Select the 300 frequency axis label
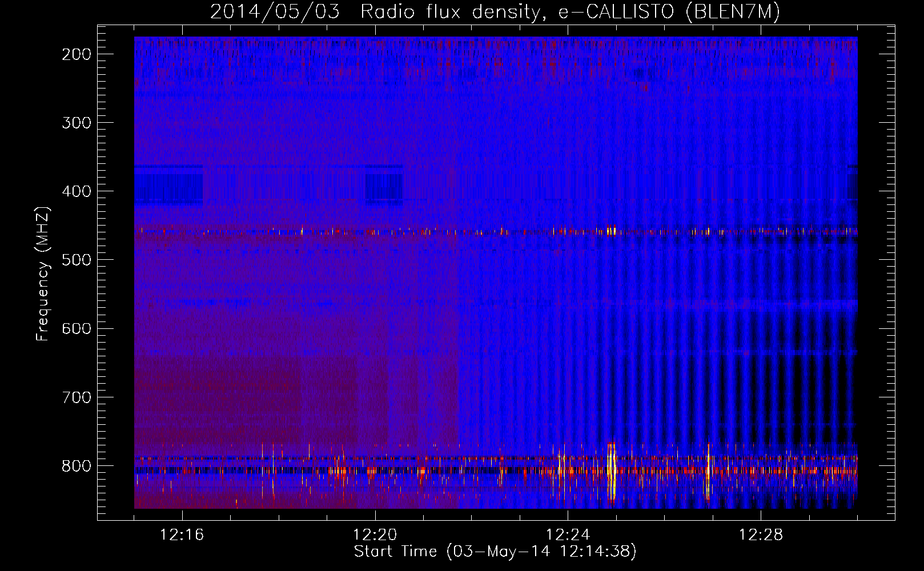The image size is (924, 571). [77, 123]
